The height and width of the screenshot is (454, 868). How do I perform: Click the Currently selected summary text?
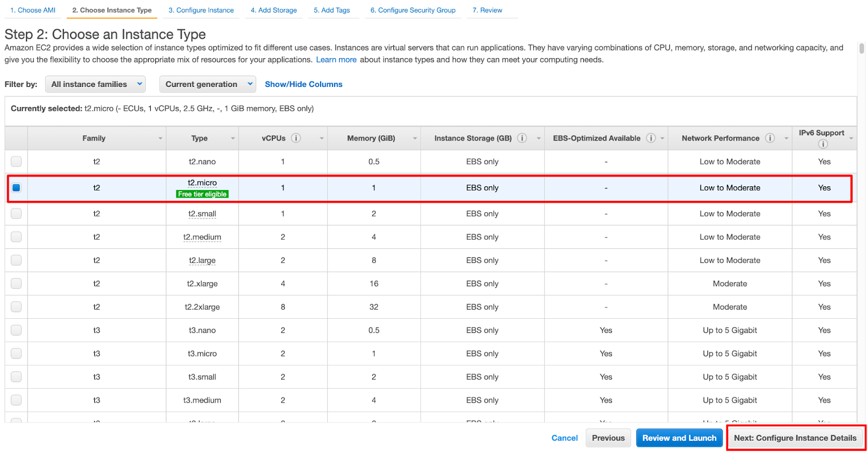[162, 108]
